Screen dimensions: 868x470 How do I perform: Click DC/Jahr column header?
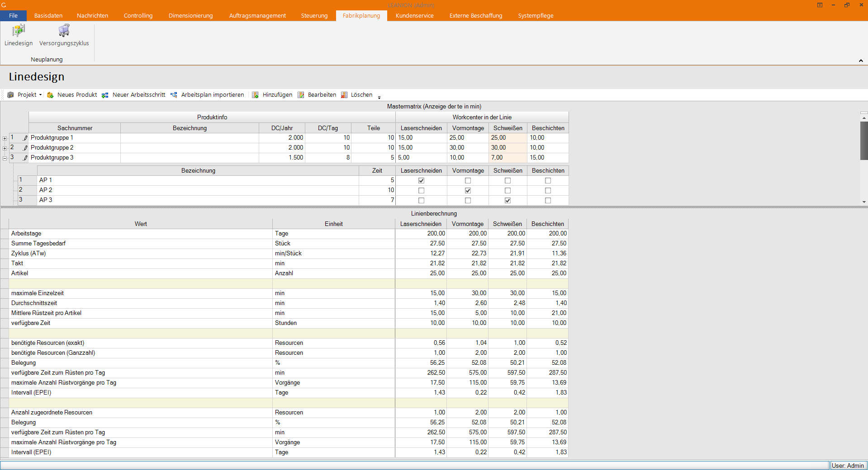(x=282, y=128)
